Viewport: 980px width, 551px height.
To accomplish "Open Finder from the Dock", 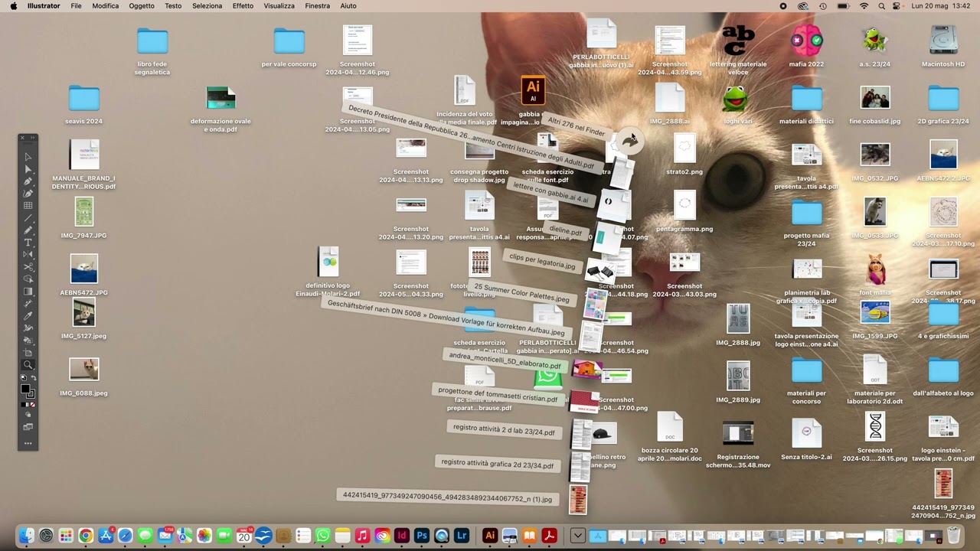I will (26, 536).
